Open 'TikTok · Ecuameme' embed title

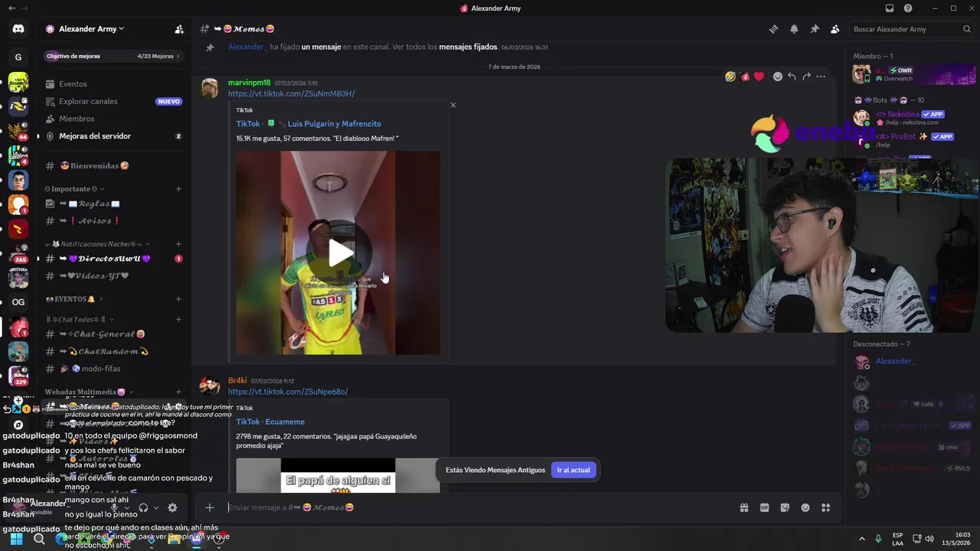click(x=269, y=422)
